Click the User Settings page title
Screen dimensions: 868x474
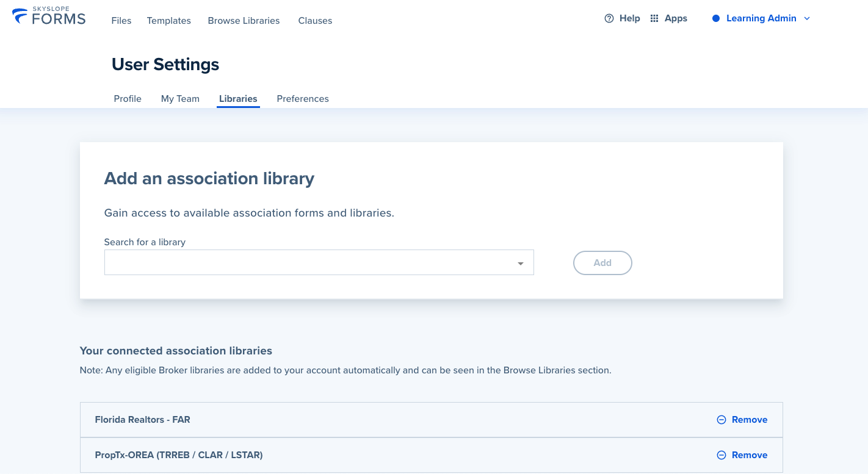pyautogui.click(x=165, y=65)
